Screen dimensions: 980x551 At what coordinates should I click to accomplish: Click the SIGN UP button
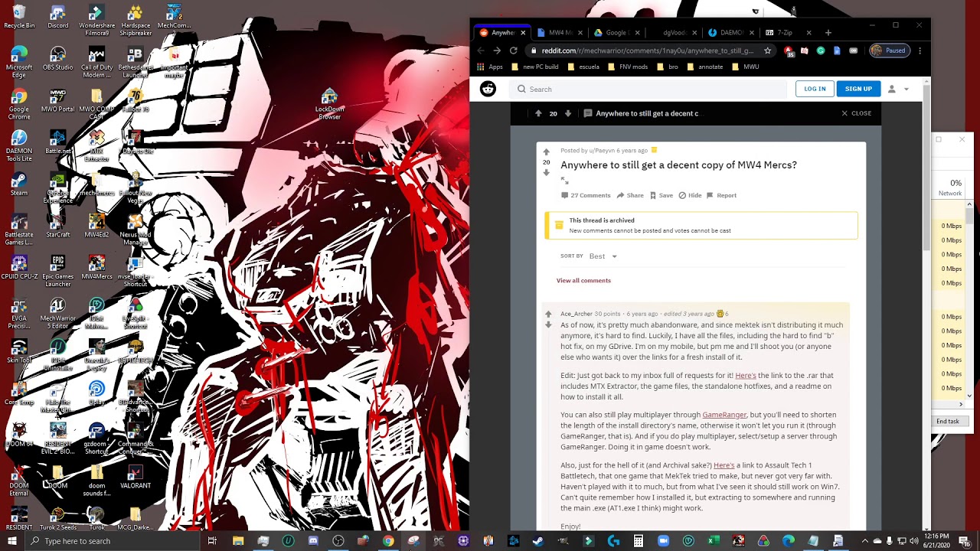858,89
